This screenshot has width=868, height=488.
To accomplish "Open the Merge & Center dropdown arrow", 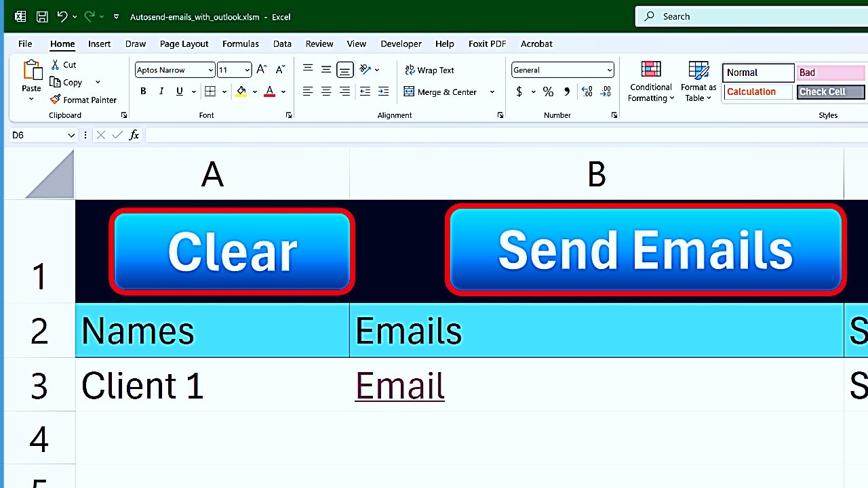I will click(x=492, y=91).
